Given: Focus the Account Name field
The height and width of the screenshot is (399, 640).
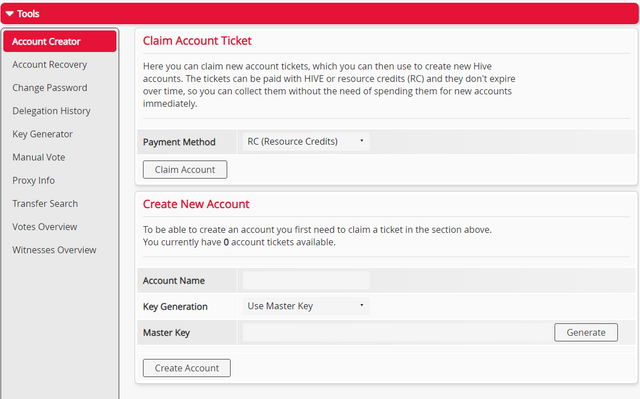Looking at the screenshot, I should [x=306, y=281].
